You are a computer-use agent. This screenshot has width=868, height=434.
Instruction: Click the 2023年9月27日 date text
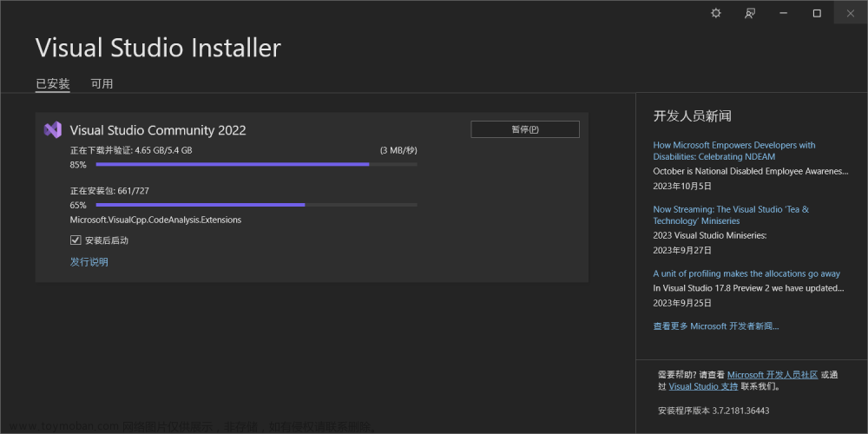tap(682, 250)
